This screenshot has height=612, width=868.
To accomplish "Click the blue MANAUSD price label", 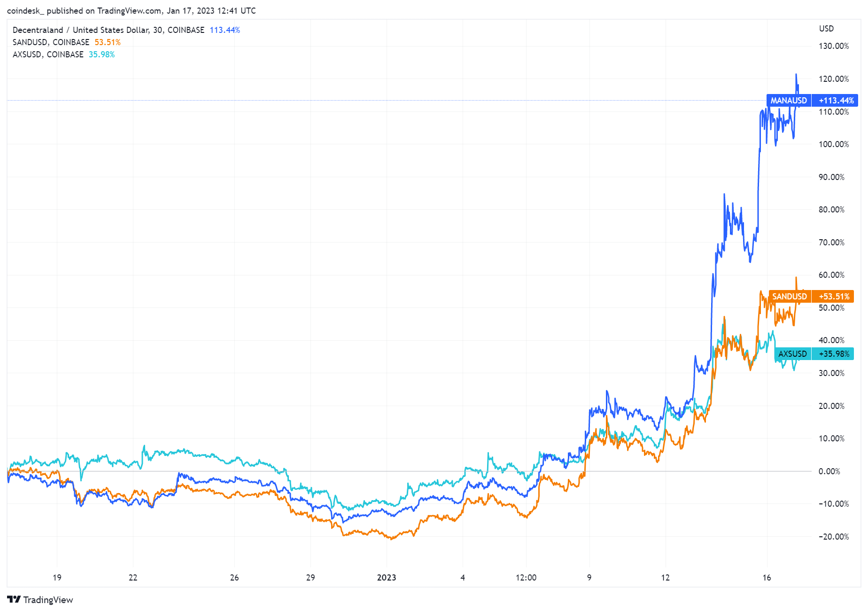I will pos(789,101).
